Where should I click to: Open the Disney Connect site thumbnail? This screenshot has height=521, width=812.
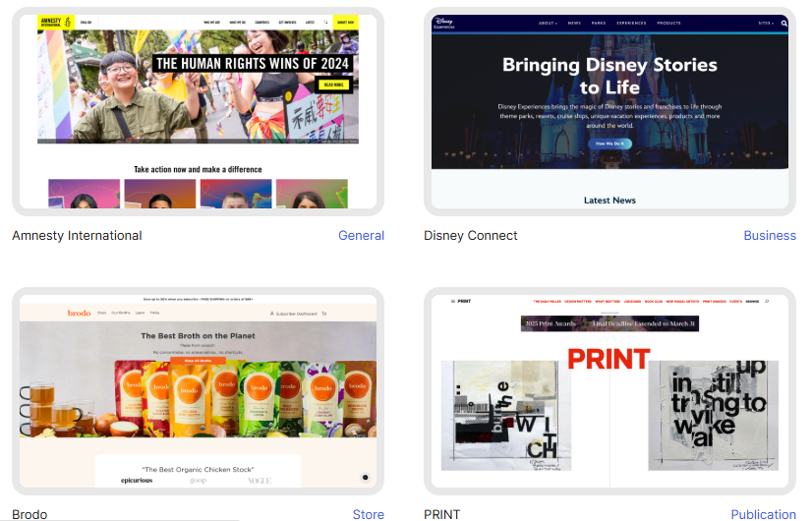coord(609,111)
